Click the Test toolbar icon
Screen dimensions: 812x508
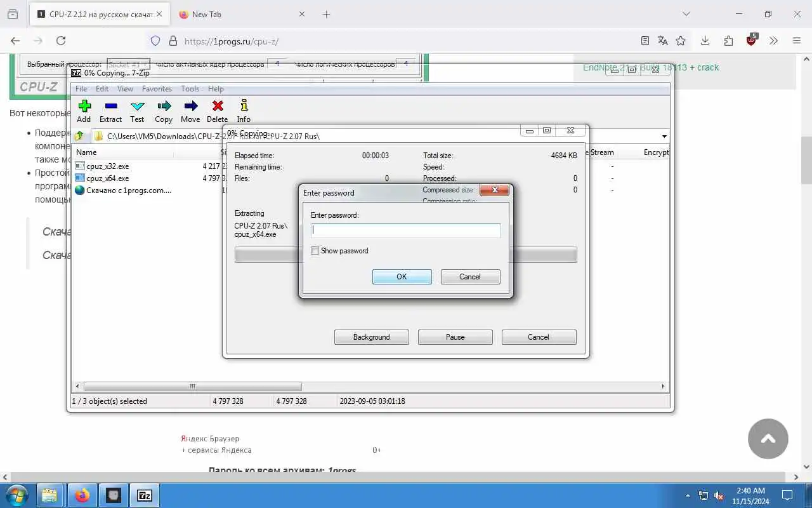point(137,111)
